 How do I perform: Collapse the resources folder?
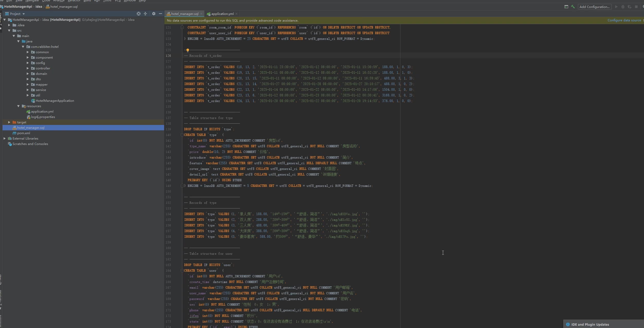(19, 106)
